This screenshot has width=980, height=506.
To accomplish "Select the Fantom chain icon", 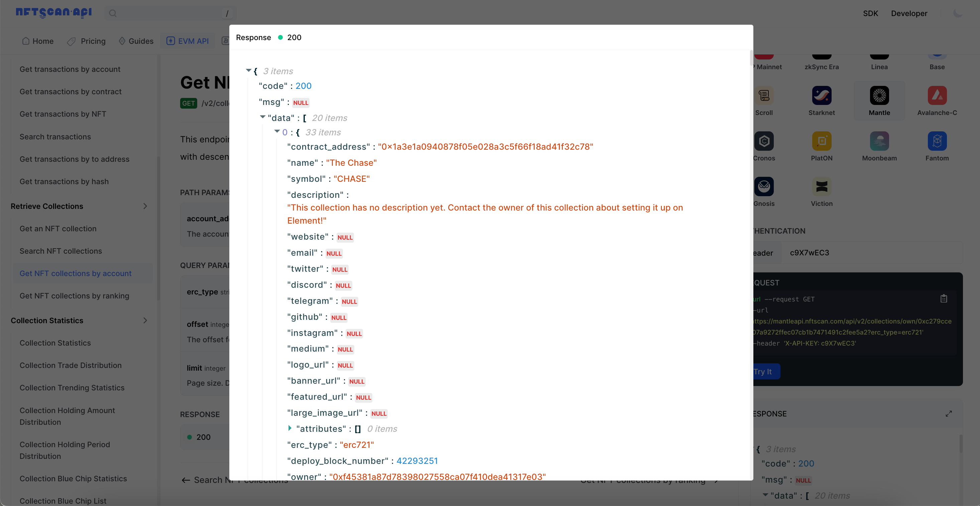I will [x=937, y=141].
